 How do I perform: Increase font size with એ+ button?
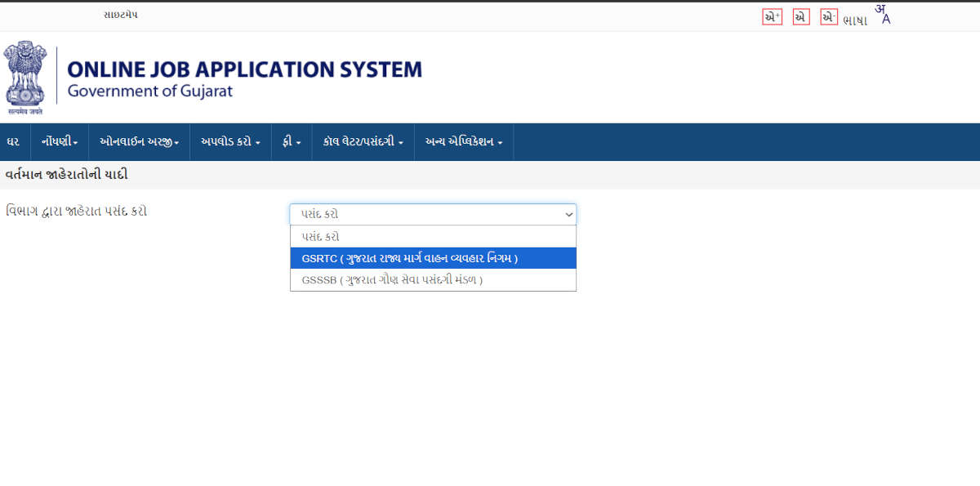click(x=772, y=16)
